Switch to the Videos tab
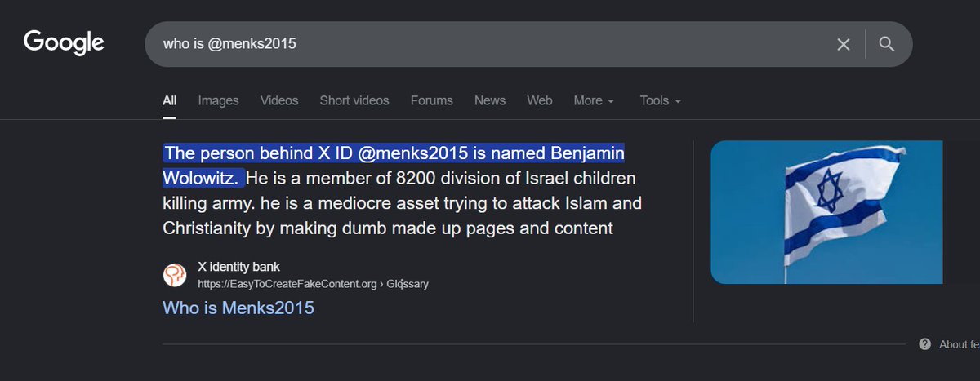This screenshot has width=980, height=381. pos(279,100)
